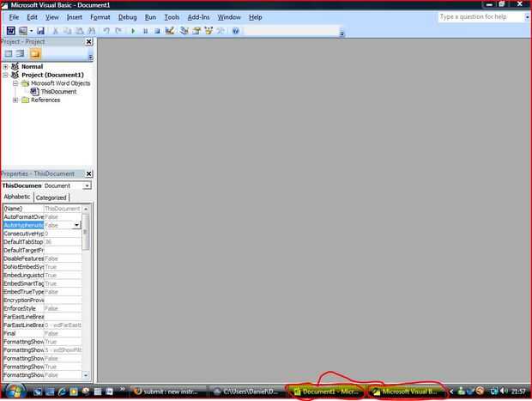This screenshot has width=532, height=401.
Task: Open the View menu
Action: click(52, 17)
